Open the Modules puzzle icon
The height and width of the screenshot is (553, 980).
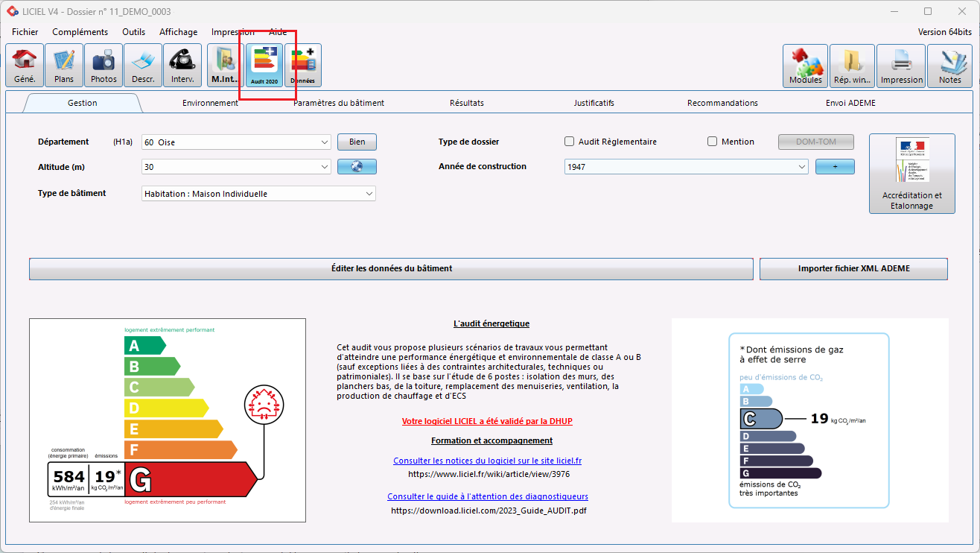805,66
